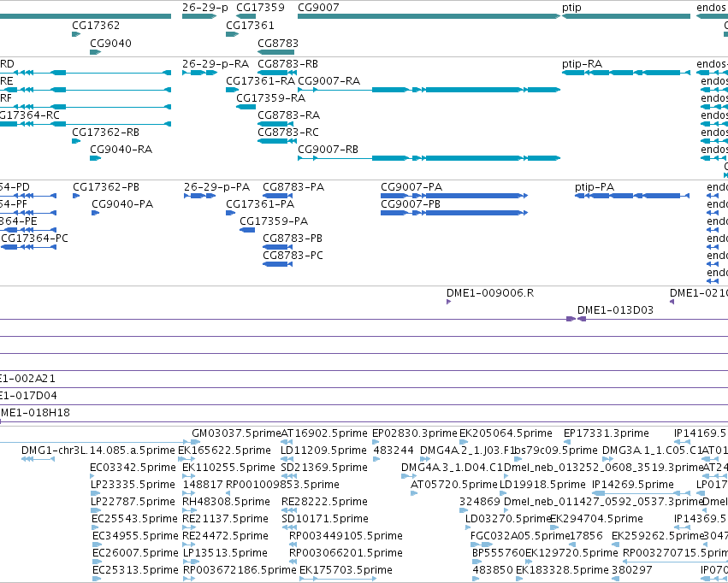728x583 pixels.
Task: Click the LD19918.5prime EST label
Action: click(x=542, y=485)
